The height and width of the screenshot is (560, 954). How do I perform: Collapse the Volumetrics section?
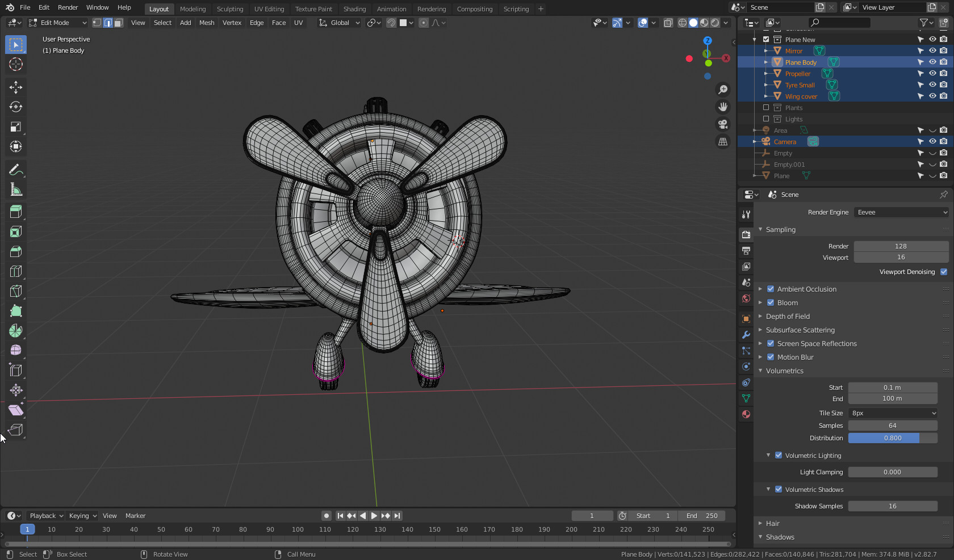(761, 370)
